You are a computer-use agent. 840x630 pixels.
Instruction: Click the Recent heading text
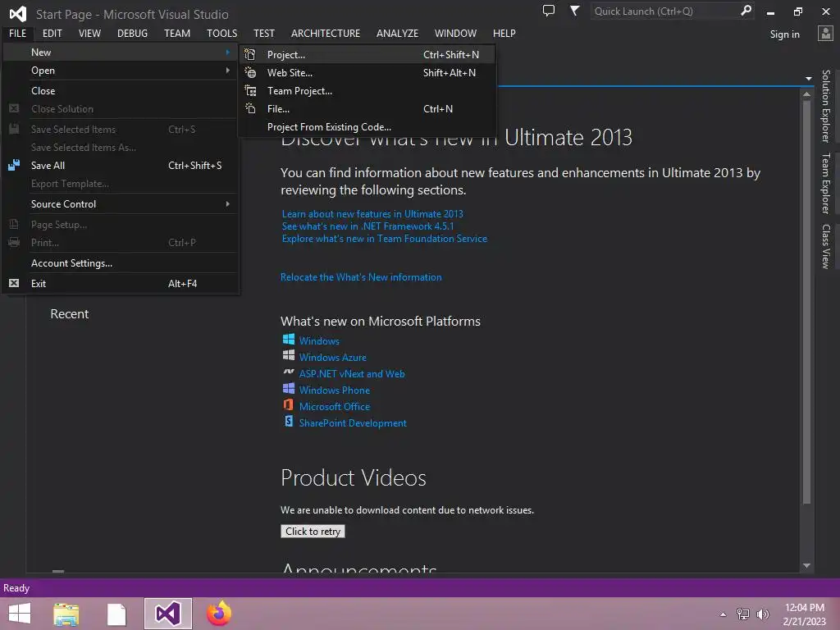point(69,314)
